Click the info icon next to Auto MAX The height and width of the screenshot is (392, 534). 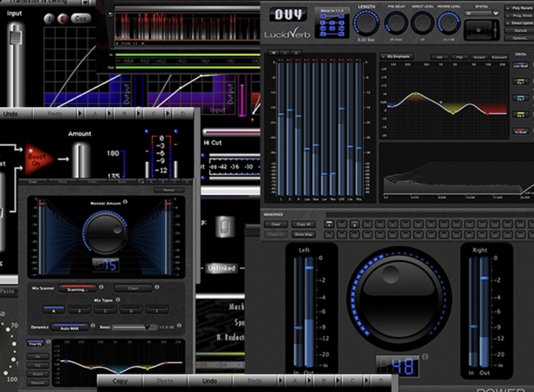pos(93,325)
